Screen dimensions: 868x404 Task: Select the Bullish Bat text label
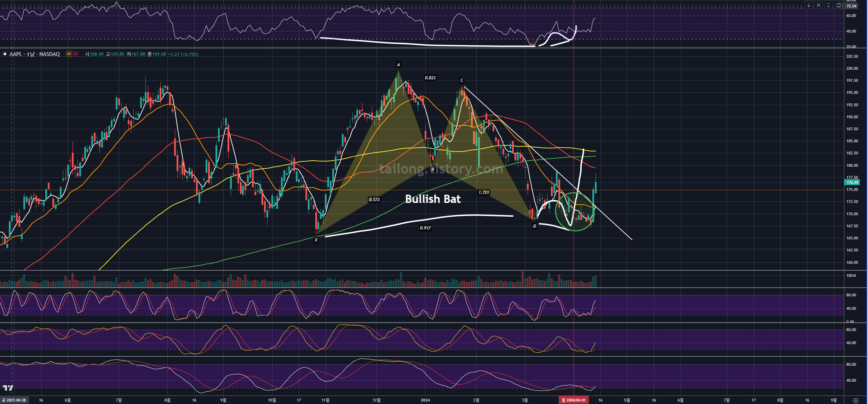point(432,199)
